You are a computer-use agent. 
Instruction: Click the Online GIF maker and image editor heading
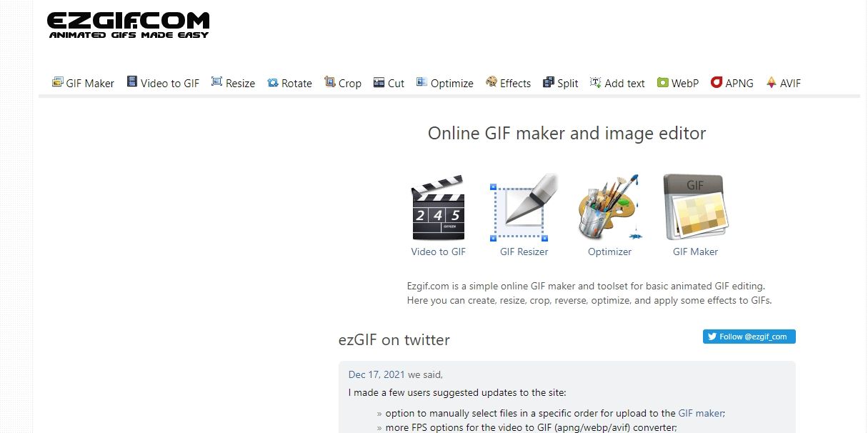pyautogui.click(x=567, y=133)
